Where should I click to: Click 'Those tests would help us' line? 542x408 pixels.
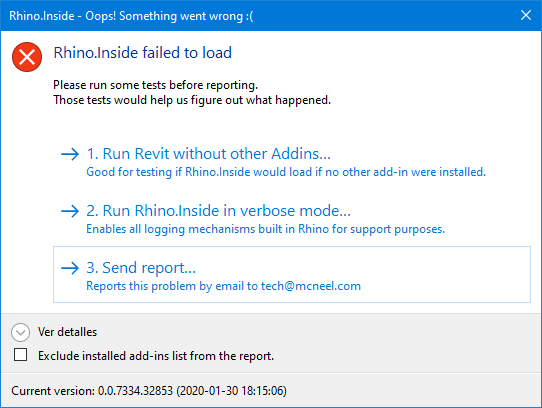(x=192, y=100)
